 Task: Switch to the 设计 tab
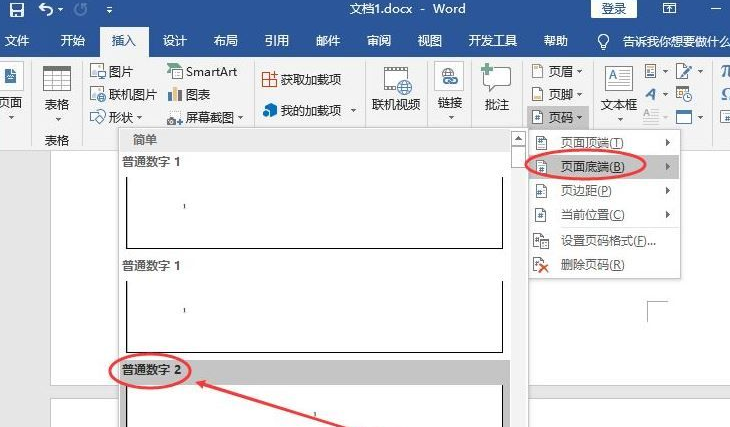(175, 41)
